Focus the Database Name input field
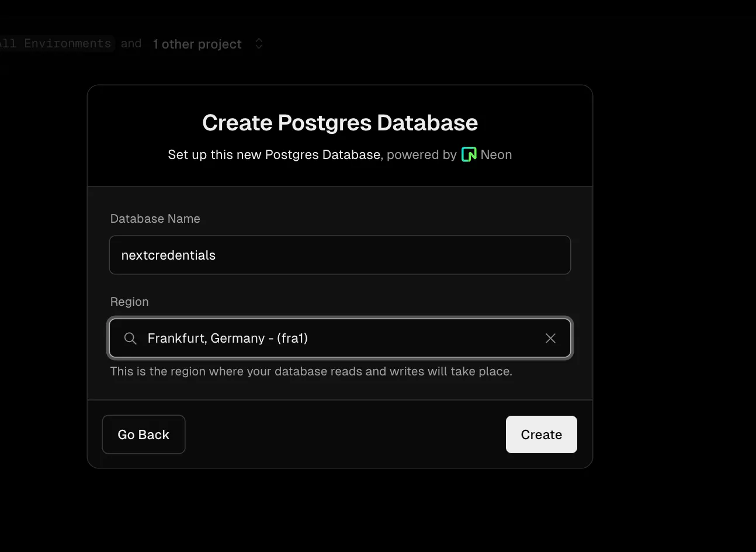Viewport: 756px width, 552px height. tap(339, 255)
